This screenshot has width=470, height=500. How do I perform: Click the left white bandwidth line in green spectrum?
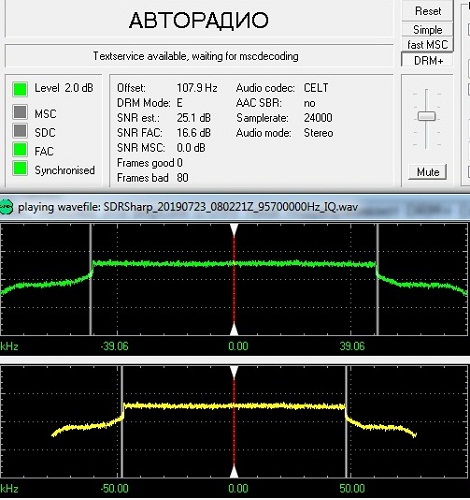(91, 279)
